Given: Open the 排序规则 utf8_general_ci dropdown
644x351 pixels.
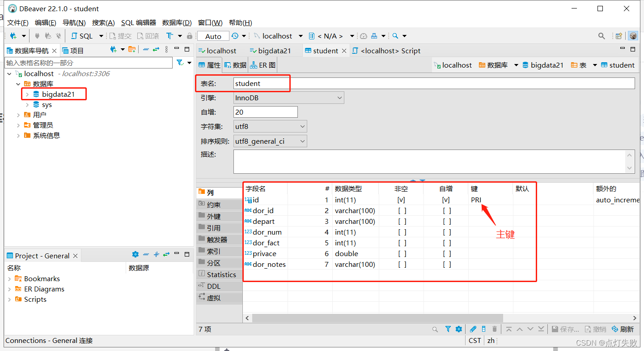Looking at the screenshot, I should (270, 141).
